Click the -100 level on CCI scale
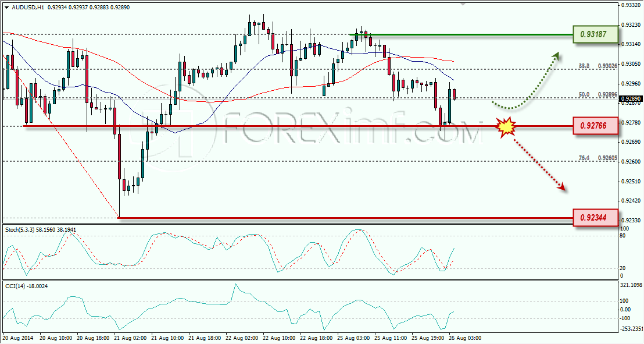644x344 pixels. pyautogui.click(x=625, y=318)
